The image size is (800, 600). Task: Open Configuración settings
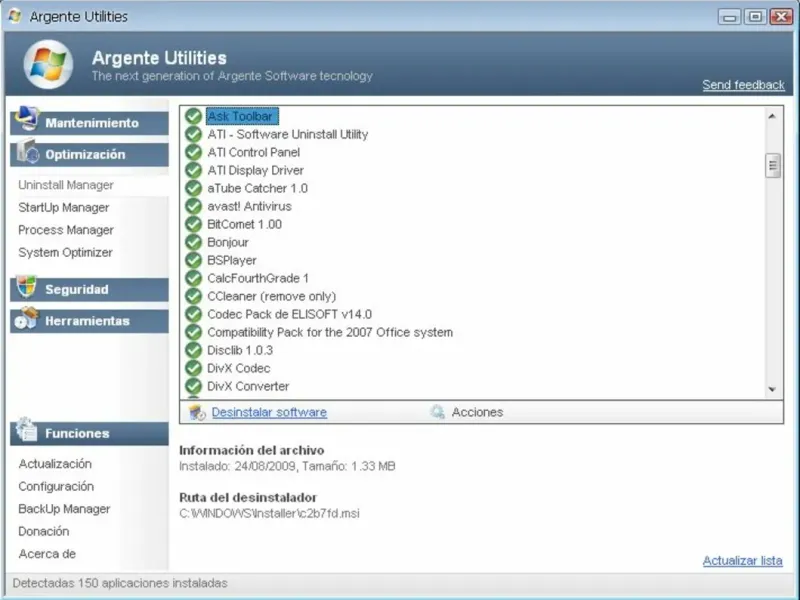pos(56,486)
